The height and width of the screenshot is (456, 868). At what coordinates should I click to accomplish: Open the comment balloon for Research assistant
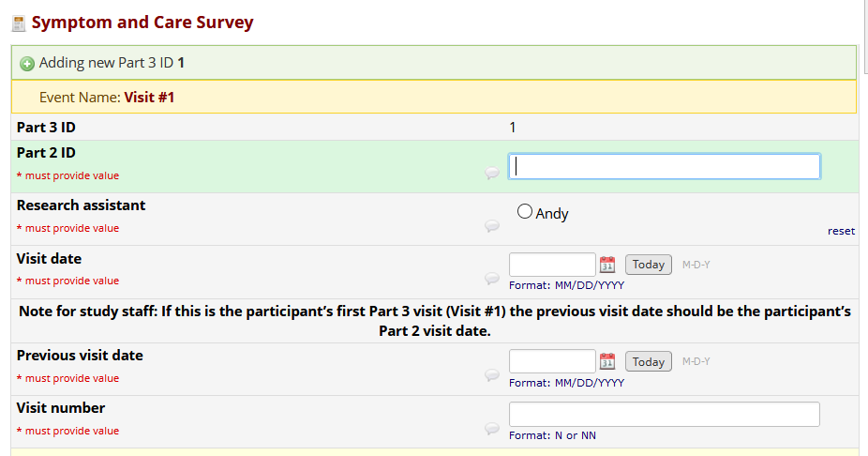492,226
